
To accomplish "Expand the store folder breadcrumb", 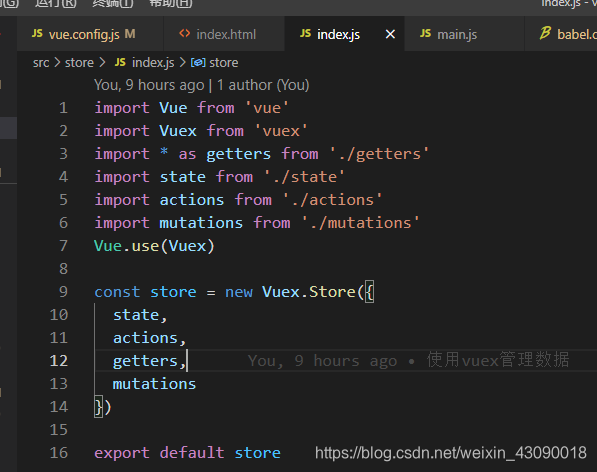I will pyautogui.click(x=79, y=62).
